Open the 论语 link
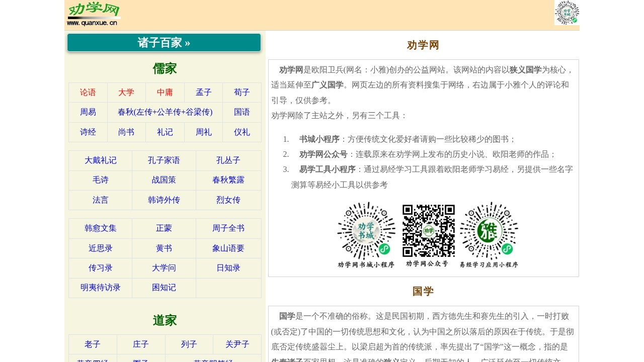The image size is (644, 362). (88, 93)
